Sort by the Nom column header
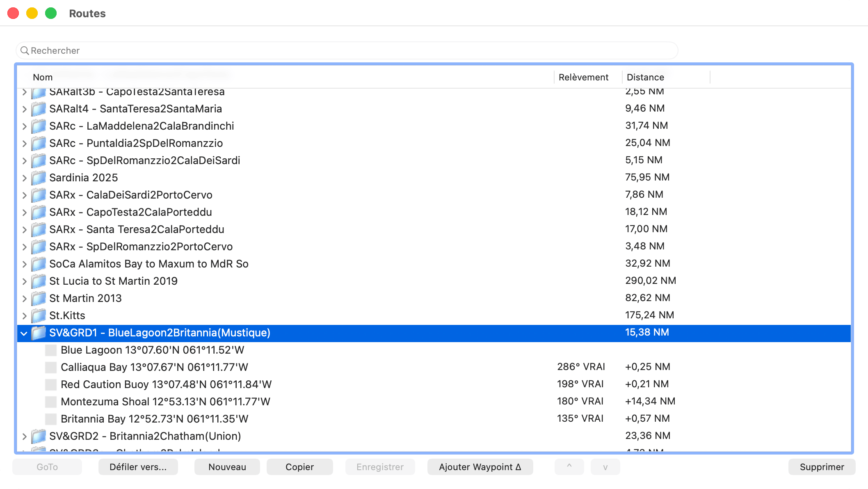This screenshot has height=489, width=868. (43, 77)
